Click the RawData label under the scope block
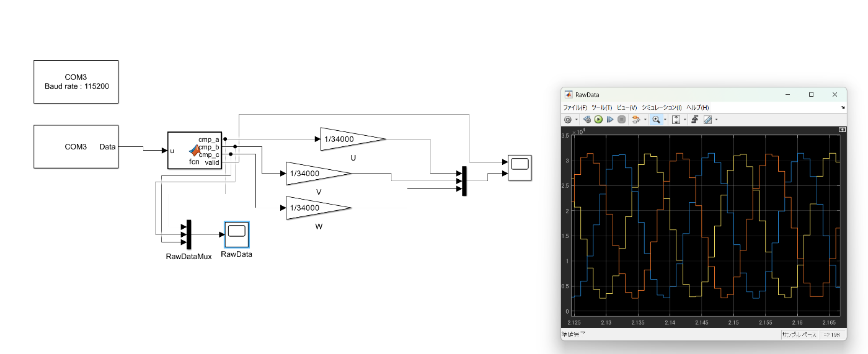The image size is (868, 354). [236, 254]
